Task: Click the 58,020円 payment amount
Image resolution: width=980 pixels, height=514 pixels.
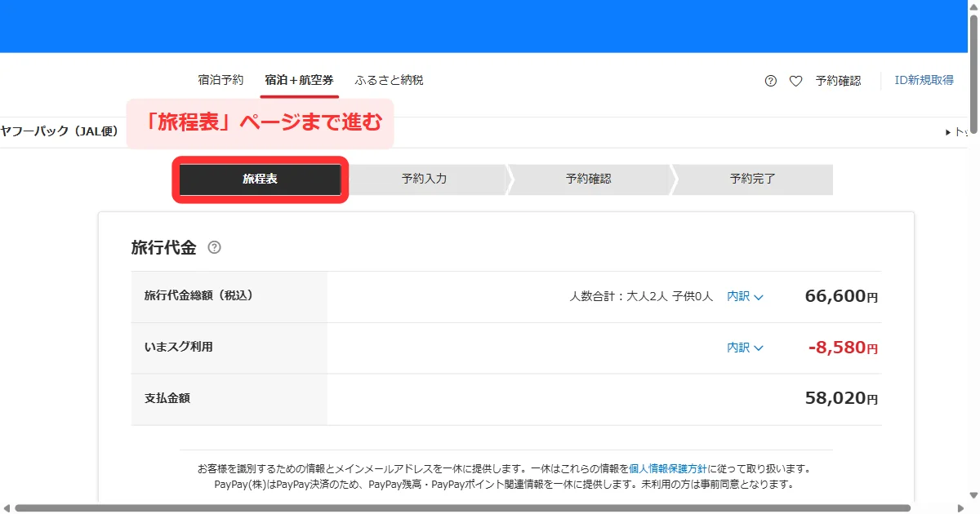Action: (x=841, y=398)
